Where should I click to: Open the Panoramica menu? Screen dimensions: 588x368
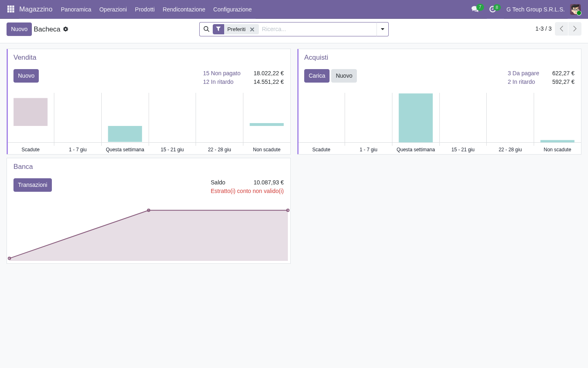(x=76, y=9)
